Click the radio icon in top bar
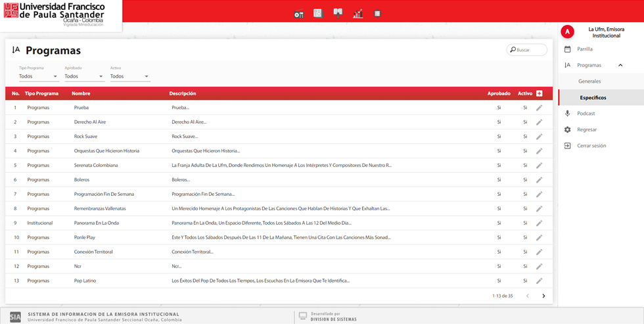Viewport: 644px width, 324px height. pyautogui.click(x=299, y=14)
